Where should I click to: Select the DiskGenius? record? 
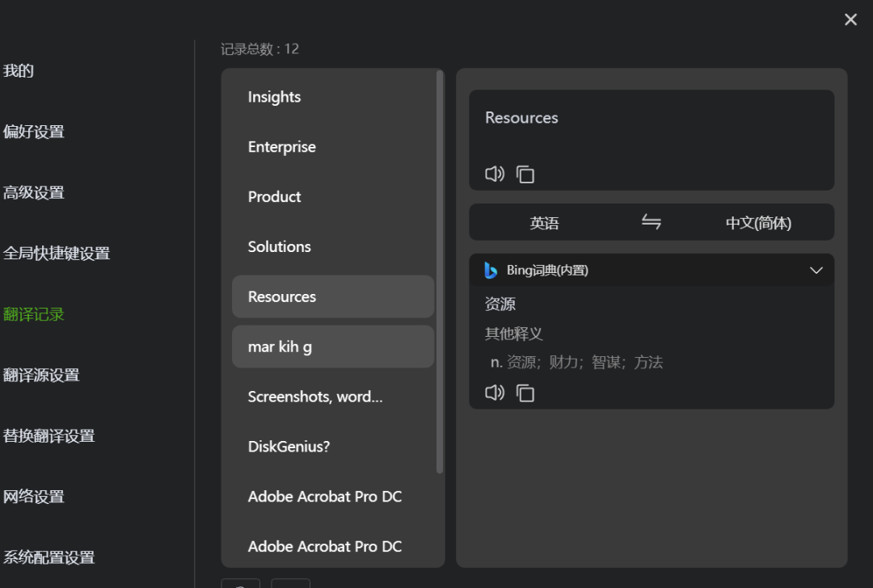point(333,447)
